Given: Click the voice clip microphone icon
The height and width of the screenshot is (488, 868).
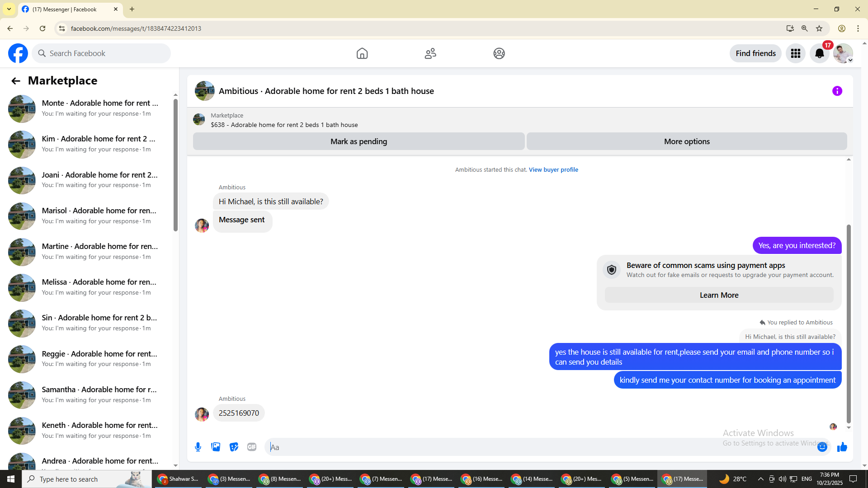Looking at the screenshot, I should [x=198, y=447].
